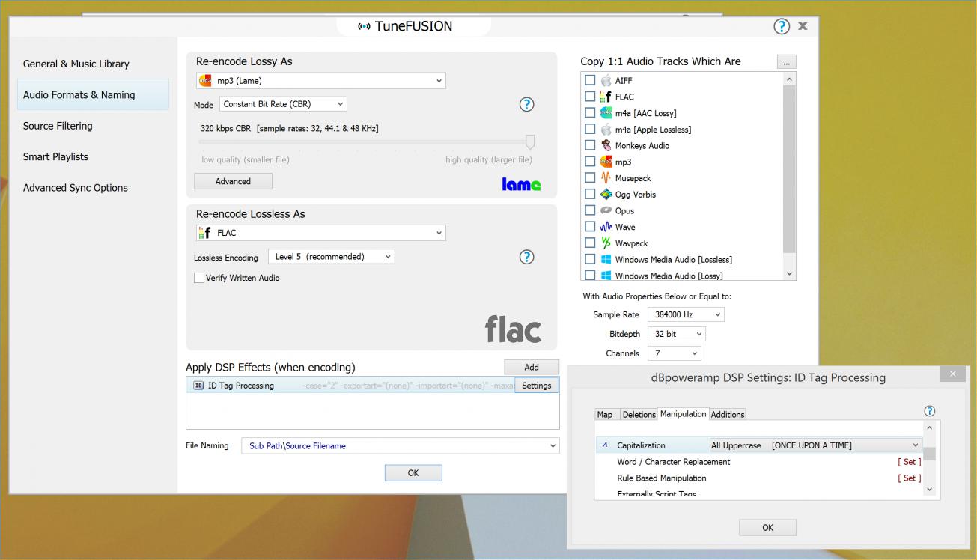
Task: Tick the AIFF checkbox
Action: tap(590, 80)
